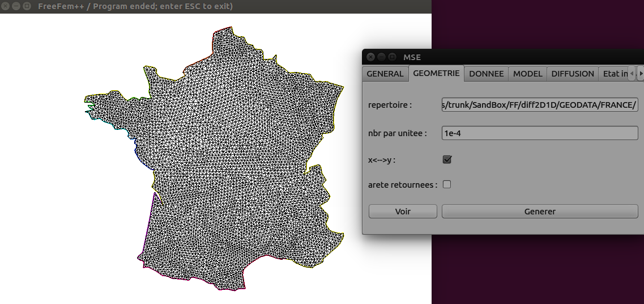Enable the arete retournees checkbox
The width and height of the screenshot is (644, 304).
[x=447, y=184]
